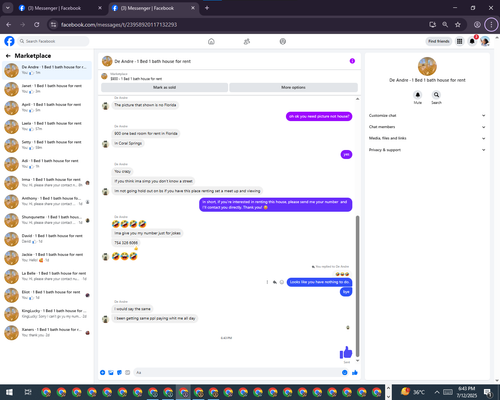500x400 pixels.
Task: Click the Mark as sold button
Action: coord(164,87)
